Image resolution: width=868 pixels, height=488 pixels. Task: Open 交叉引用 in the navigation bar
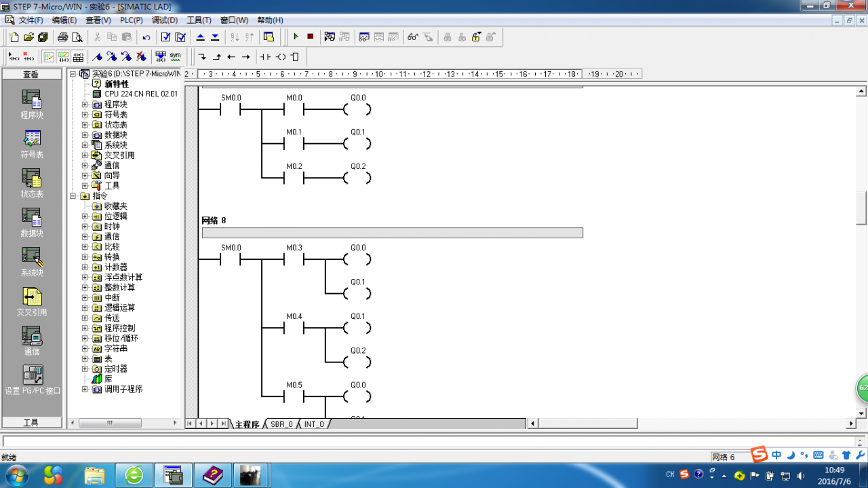[32, 303]
